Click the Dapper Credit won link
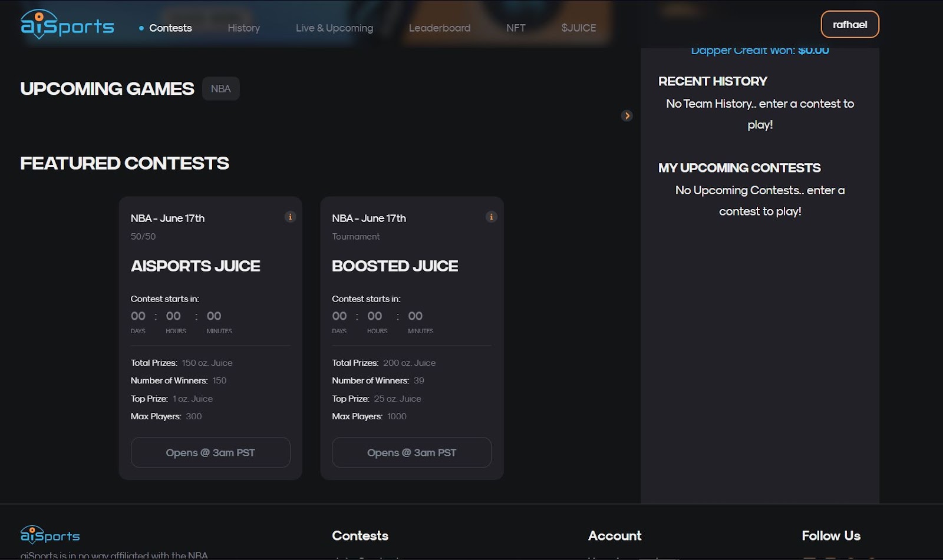Screen dimensions: 943x560 [760, 50]
